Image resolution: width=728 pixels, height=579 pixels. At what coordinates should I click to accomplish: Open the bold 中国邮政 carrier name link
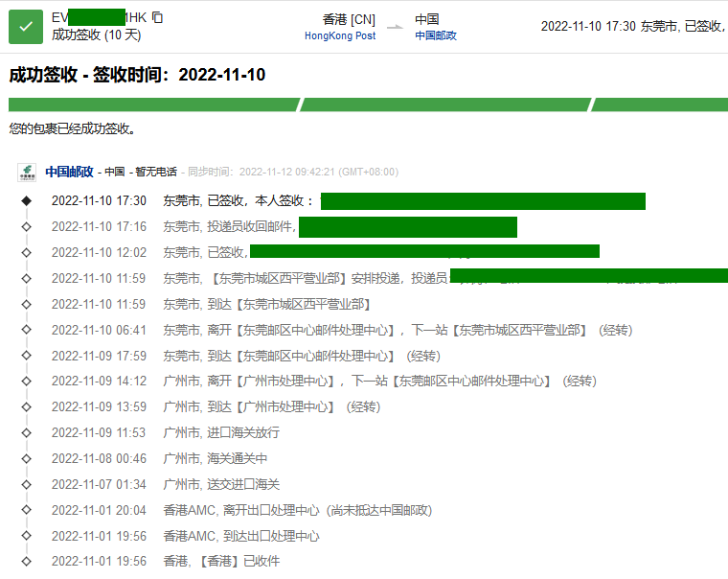point(69,172)
